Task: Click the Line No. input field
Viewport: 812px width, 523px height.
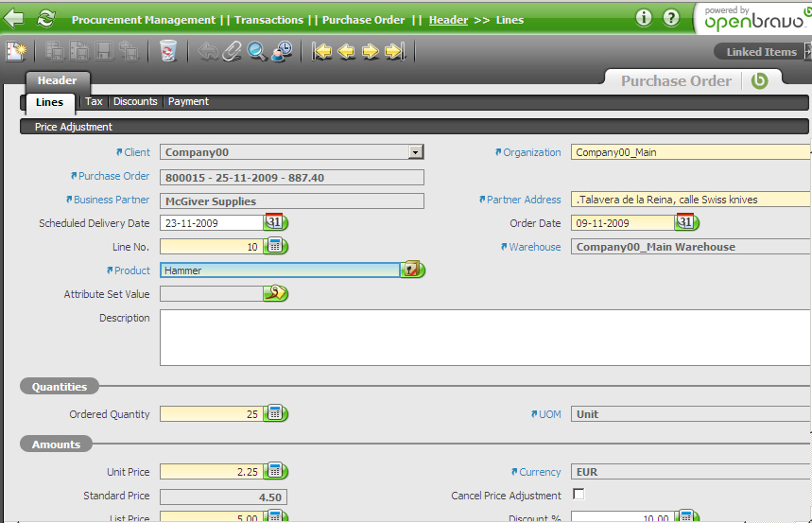Action: (212, 246)
